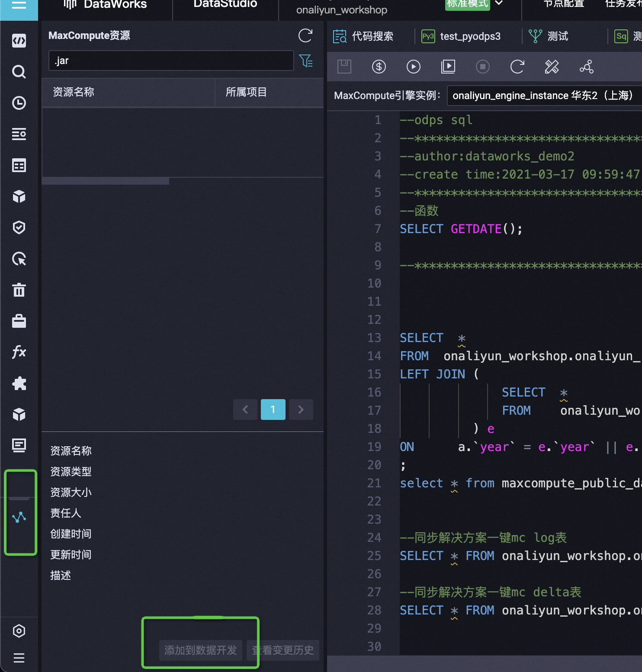Open the data development code icon in sidebar
This screenshot has height=672, width=642.
coord(19,41)
